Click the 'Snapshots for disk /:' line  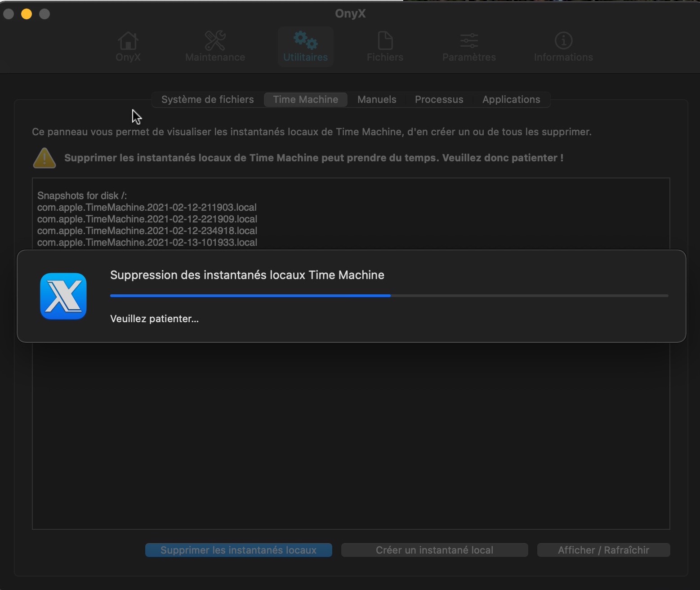point(82,195)
